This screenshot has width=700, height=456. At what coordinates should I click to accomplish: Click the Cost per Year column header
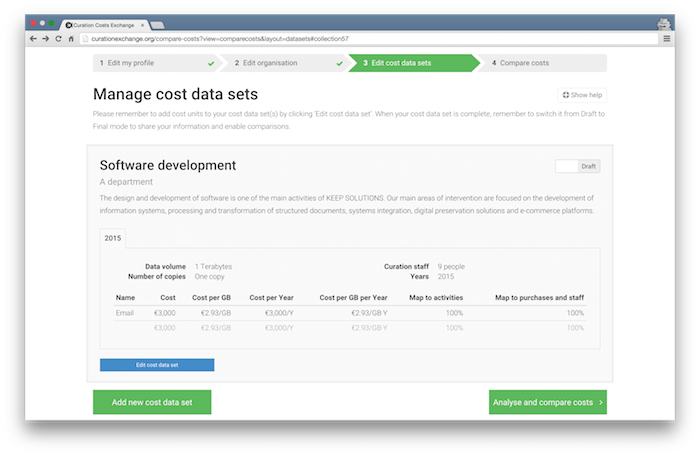pyautogui.click(x=271, y=297)
